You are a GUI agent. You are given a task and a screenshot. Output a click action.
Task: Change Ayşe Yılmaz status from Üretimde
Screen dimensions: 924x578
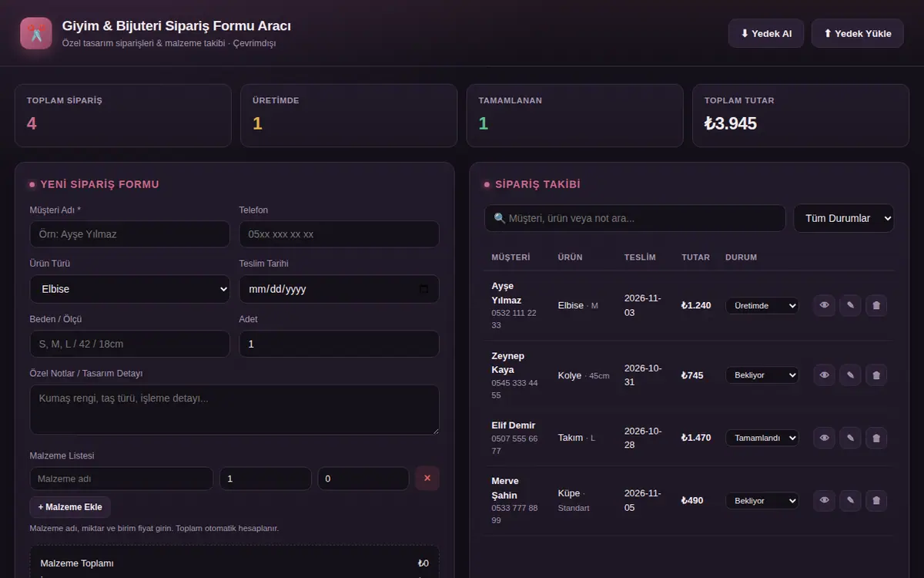762,305
